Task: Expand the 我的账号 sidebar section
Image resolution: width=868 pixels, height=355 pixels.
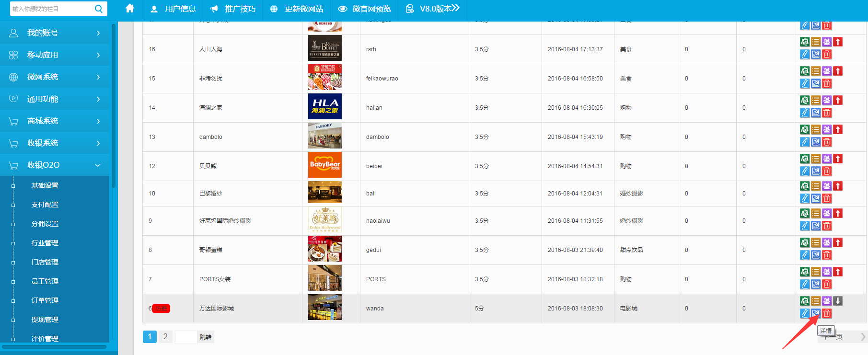Action: 55,33
